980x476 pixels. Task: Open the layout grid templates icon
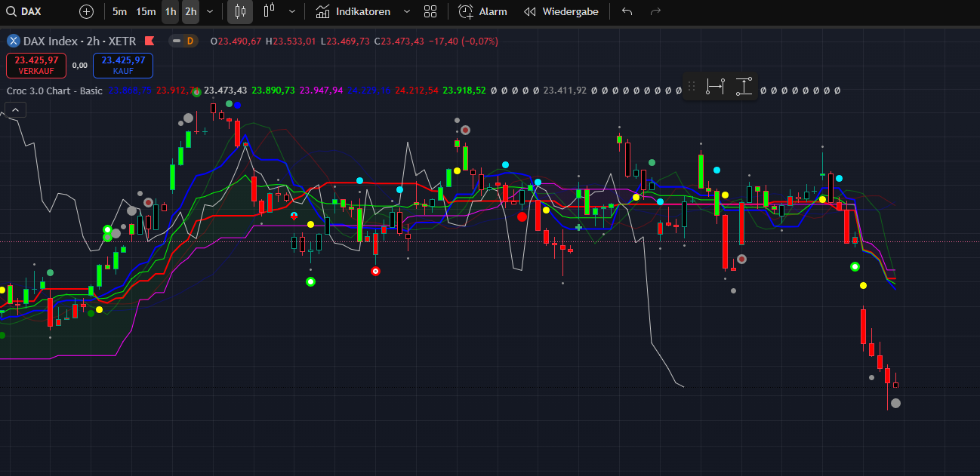430,12
